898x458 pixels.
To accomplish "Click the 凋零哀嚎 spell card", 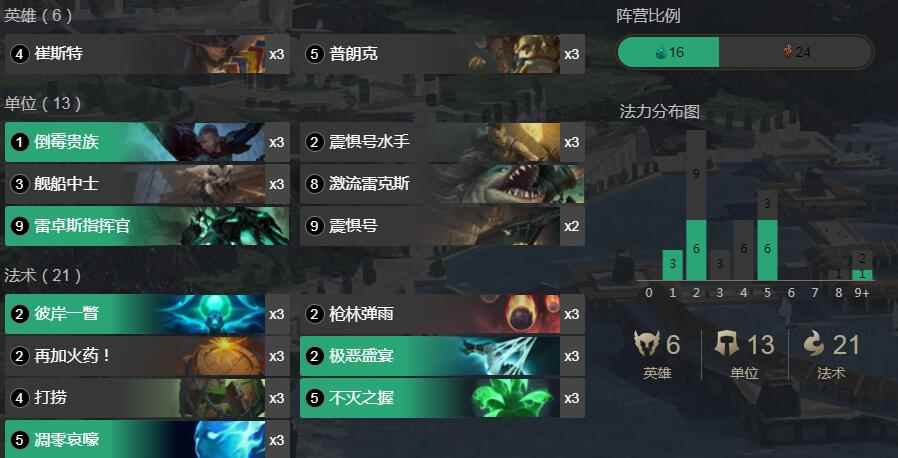I will (x=147, y=439).
